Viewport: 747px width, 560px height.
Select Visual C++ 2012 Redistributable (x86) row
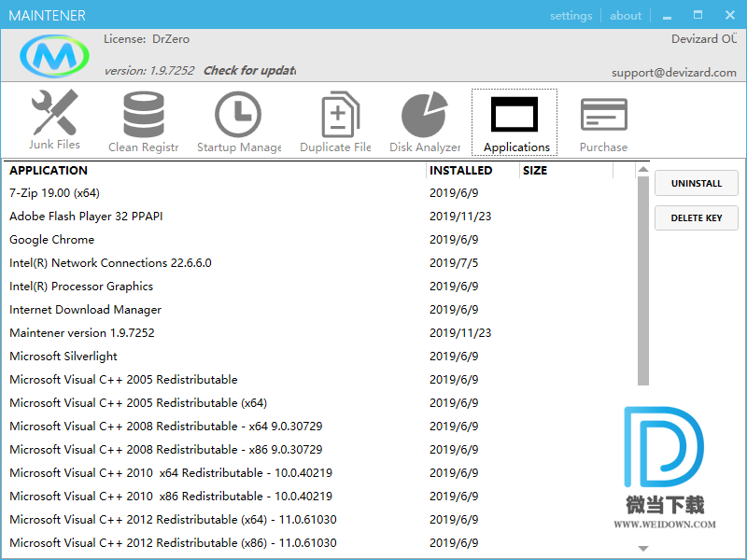(x=319, y=543)
